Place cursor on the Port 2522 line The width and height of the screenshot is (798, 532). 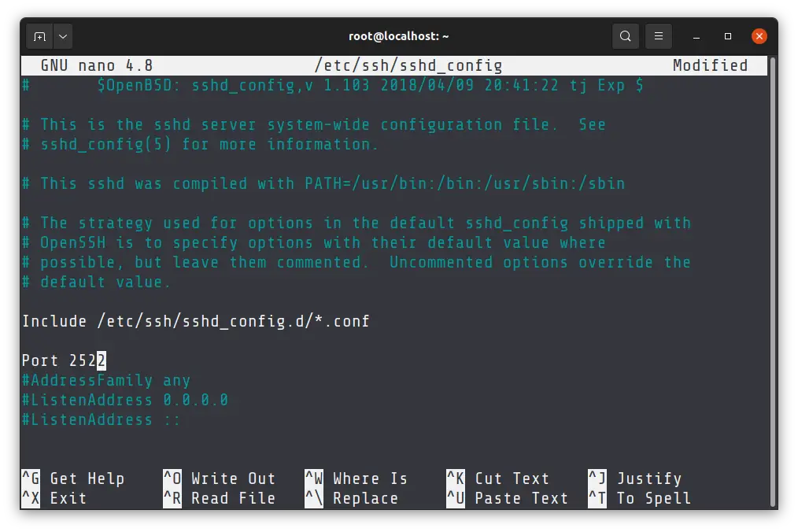coord(63,360)
